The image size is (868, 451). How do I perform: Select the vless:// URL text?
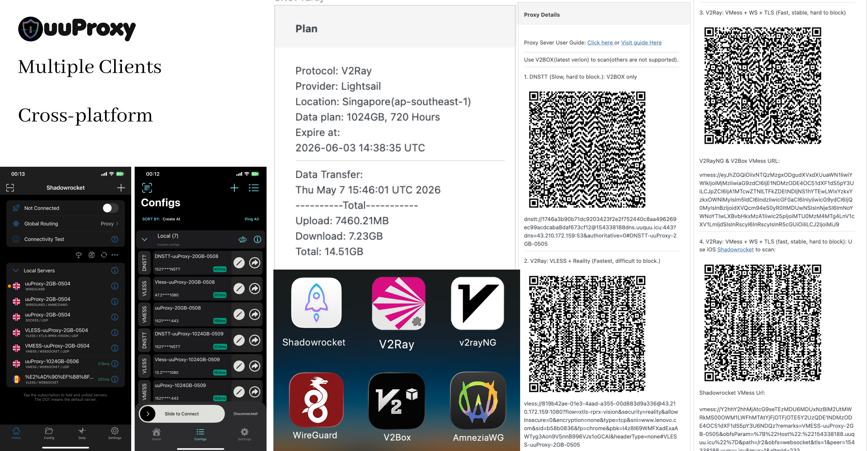[600, 424]
